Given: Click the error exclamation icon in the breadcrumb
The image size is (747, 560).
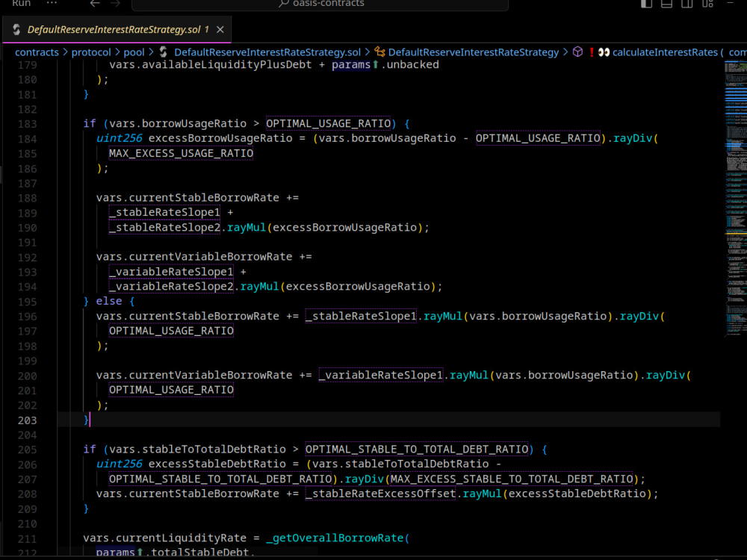Looking at the screenshot, I should (591, 52).
